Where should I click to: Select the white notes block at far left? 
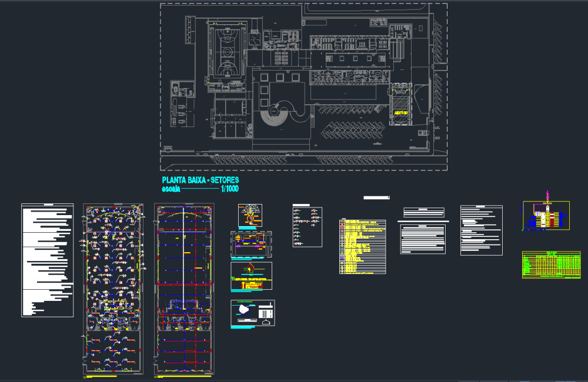click(x=47, y=260)
